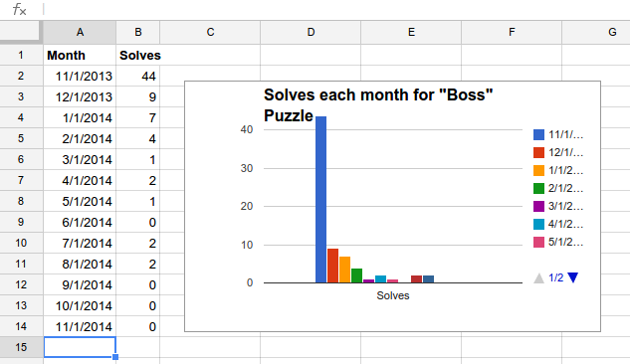
Task: Select the green 2/1/2 legend entry
Action: tap(558, 188)
